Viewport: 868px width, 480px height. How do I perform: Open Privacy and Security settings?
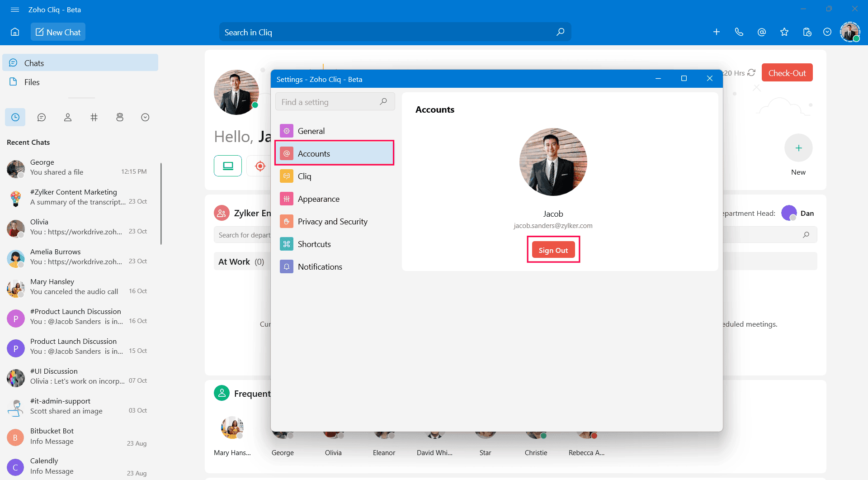pyautogui.click(x=335, y=221)
